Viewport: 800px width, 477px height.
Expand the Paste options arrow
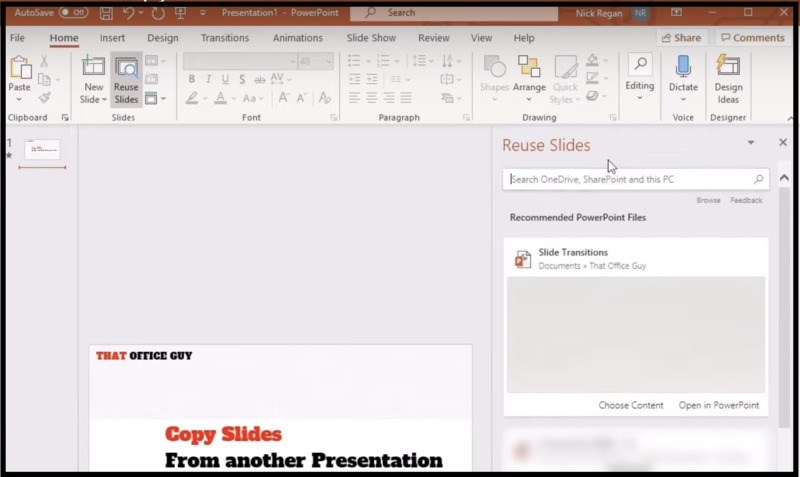(19, 99)
